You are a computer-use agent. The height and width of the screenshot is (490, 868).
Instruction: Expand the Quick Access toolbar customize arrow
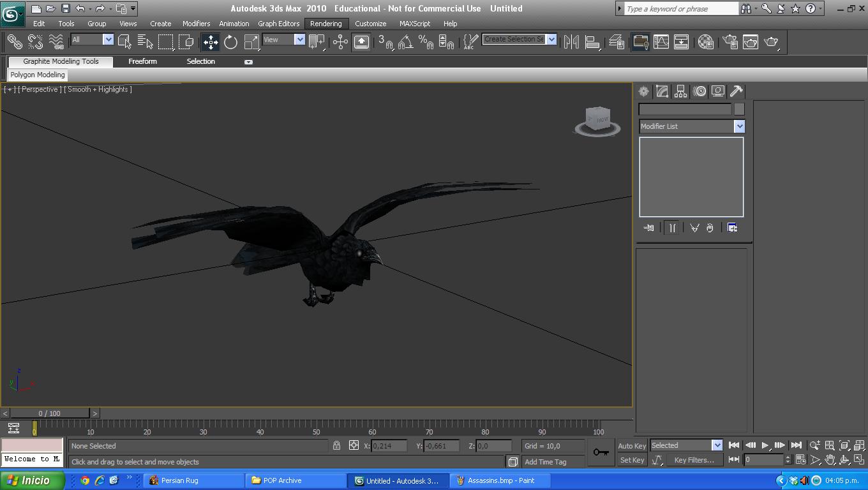[x=133, y=8]
